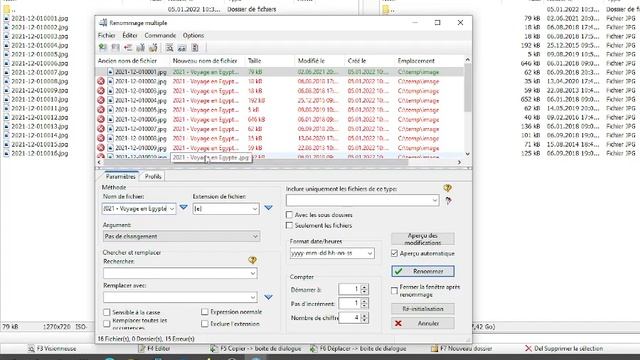Click Del Supprimer la sélection in bottom bar
This screenshot has width=640, height=360.
(x=564, y=349)
